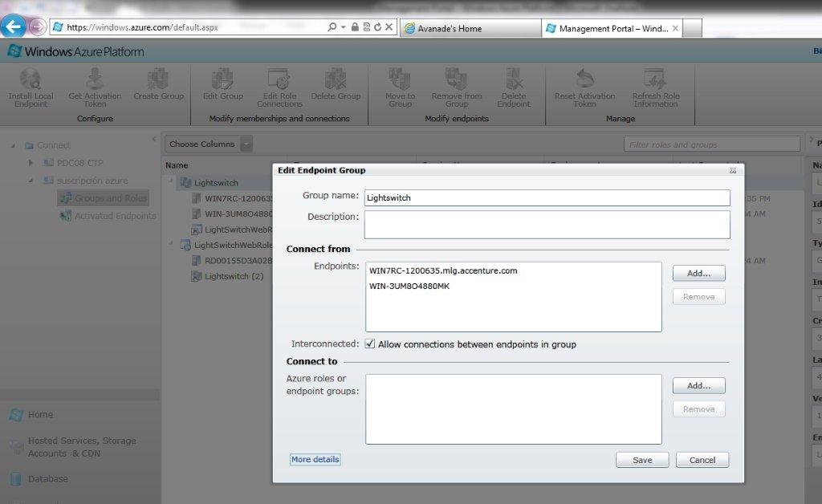Click the browser Forward arrow button

pyautogui.click(x=37, y=26)
